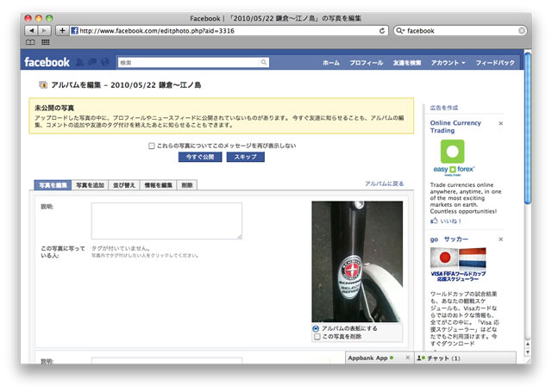Image resolution: width=552 pixels, height=392 pixels.
Task: Open プロフィール in Facebook nav
Action: pos(366,63)
